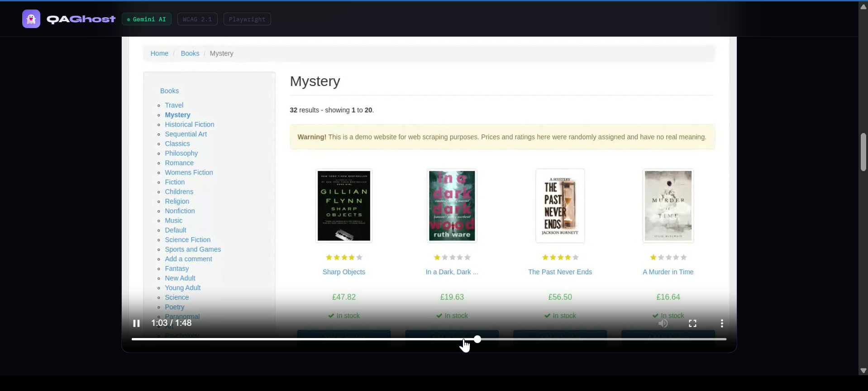Click In a Dark, Dark star rating
Image resolution: width=868 pixels, height=391 pixels.
click(452, 257)
